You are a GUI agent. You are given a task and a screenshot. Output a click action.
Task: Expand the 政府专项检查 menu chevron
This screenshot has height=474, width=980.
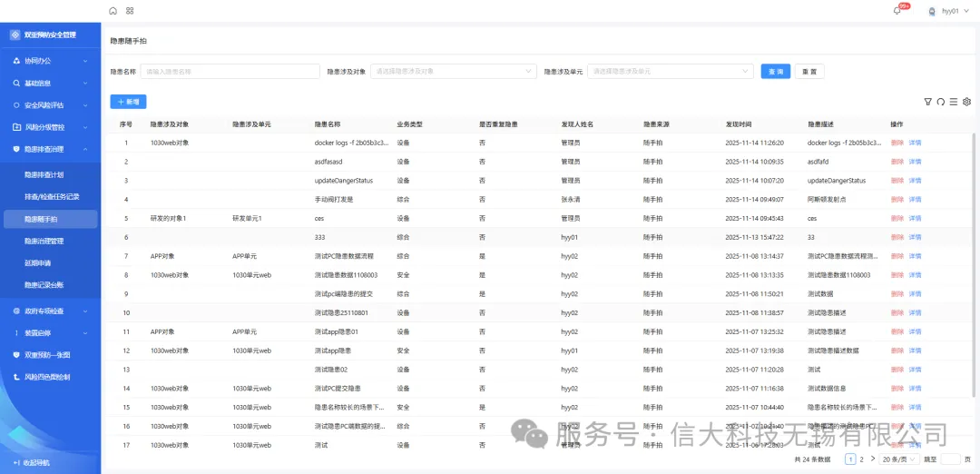point(85,311)
